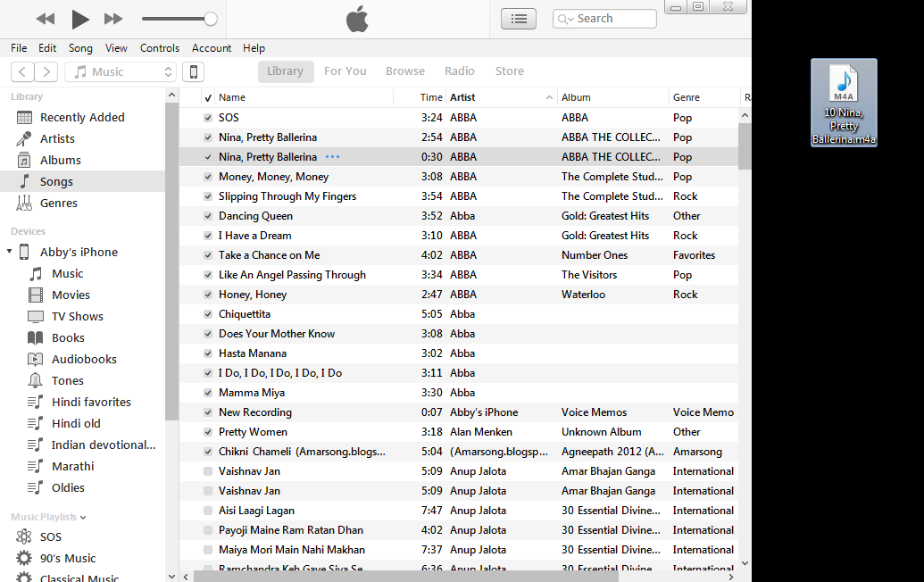The height and width of the screenshot is (582, 924).
Task: Uncheck the Pretty Women checkbox
Action: [x=208, y=432]
